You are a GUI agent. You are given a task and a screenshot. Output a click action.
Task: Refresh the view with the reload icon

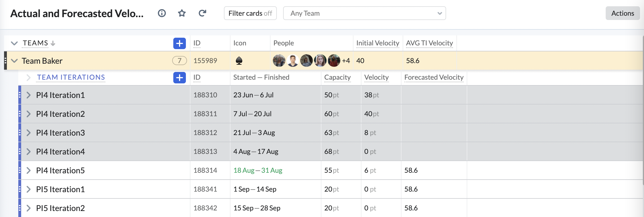click(x=202, y=13)
